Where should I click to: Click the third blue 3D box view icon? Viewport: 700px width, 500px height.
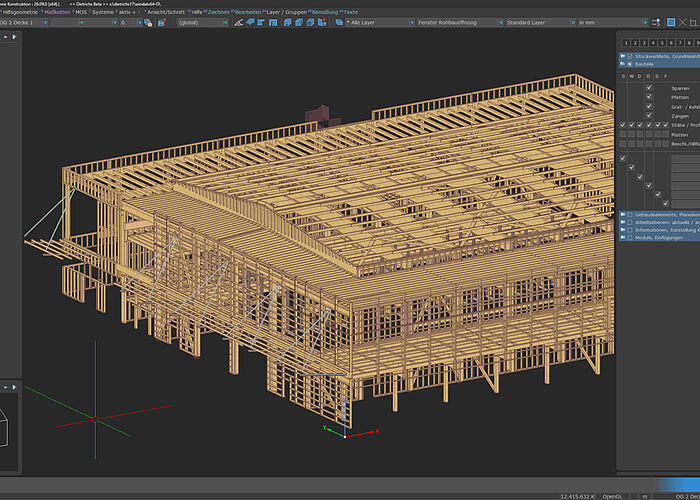[x=310, y=22]
